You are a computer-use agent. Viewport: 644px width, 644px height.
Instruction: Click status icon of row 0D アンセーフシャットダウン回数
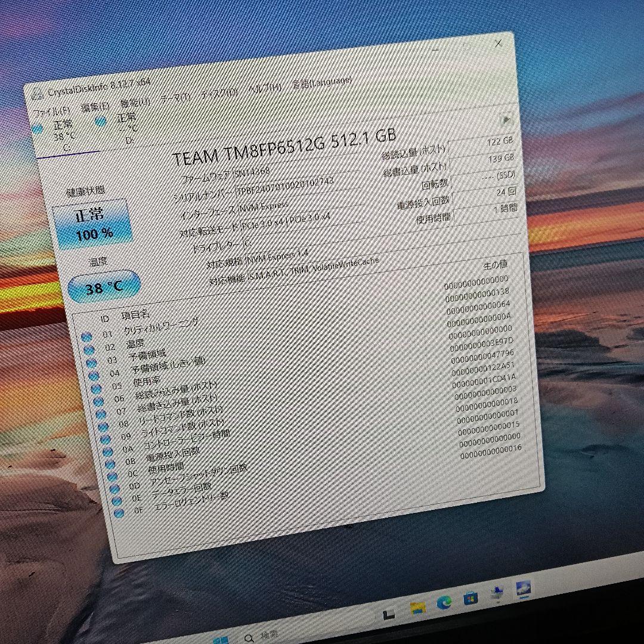pyautogui.click(x=114, y=489)
